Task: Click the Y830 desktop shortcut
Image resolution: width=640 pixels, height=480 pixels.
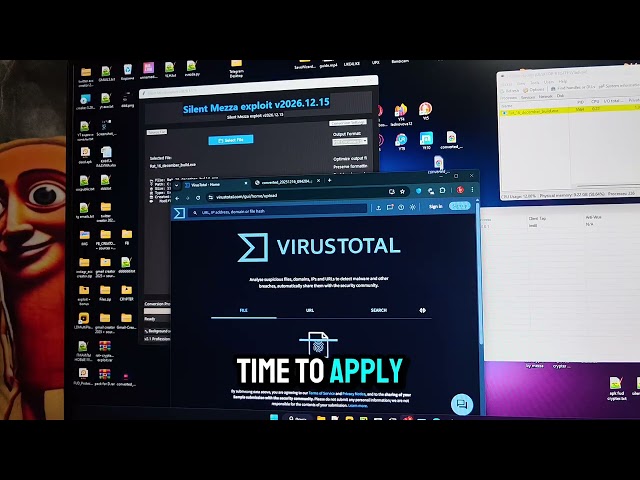Action: pos(426,141)
